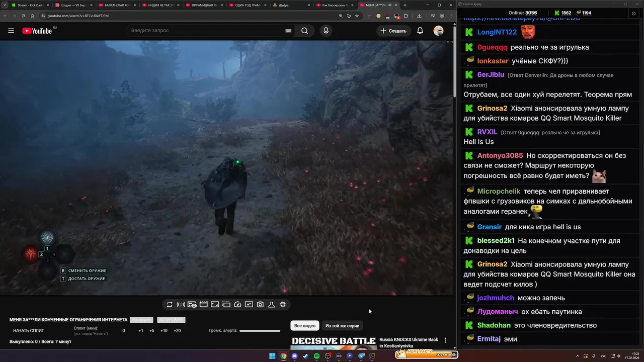Click the video filters icon with plus

click(249, 305)
